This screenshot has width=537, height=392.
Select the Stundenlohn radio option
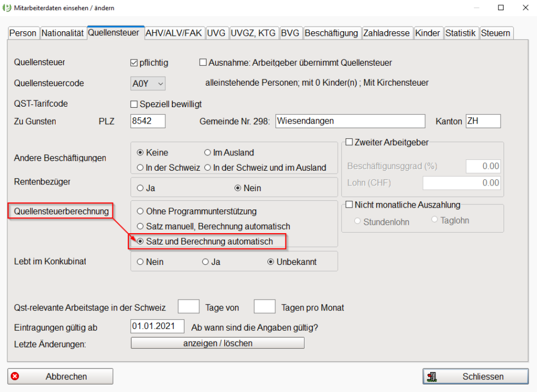point(357,221)
